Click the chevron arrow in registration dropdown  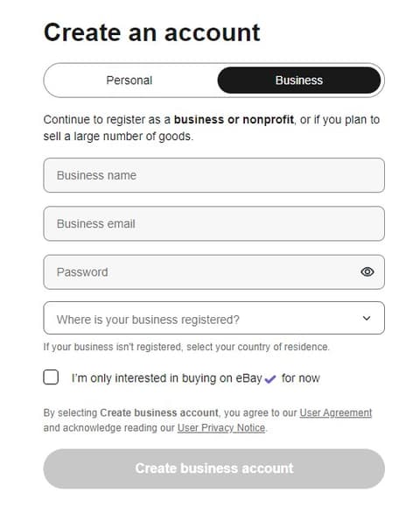pos(367,318)
